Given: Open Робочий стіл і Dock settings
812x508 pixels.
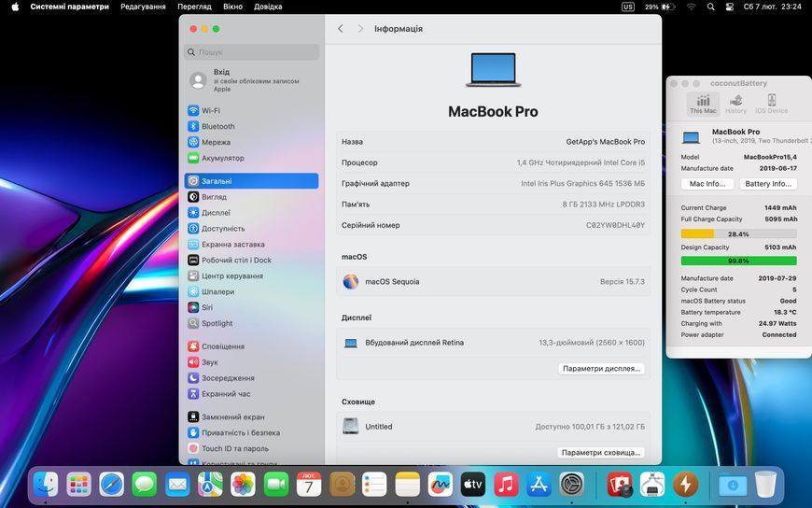Looking at the screenshot, I should [x=252, y=261].
